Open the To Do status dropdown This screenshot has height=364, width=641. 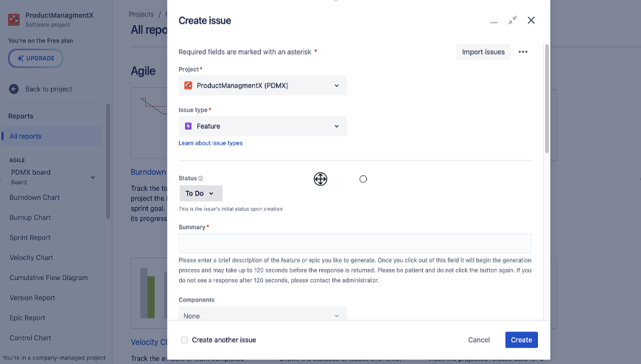coord(200,194)
